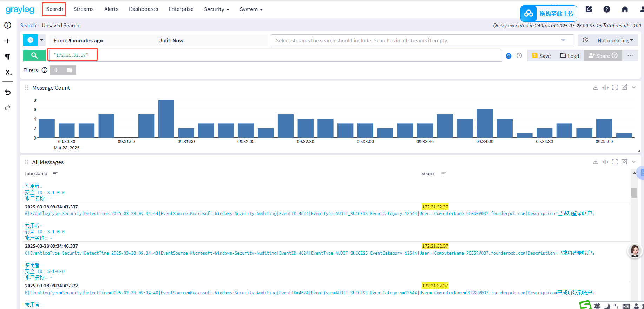Open the query history clock icon
This screenshot has height=309, width=644.
click(x=519, y=55)
